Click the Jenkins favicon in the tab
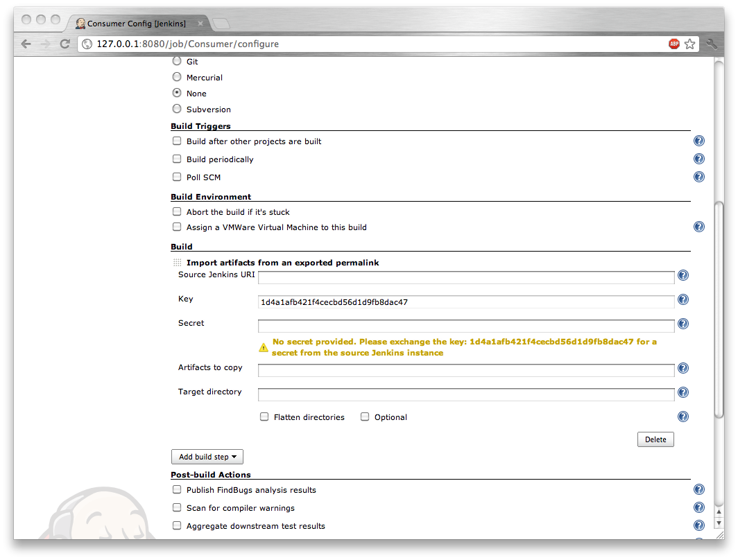The image size is (738, 560). [80, 24]
